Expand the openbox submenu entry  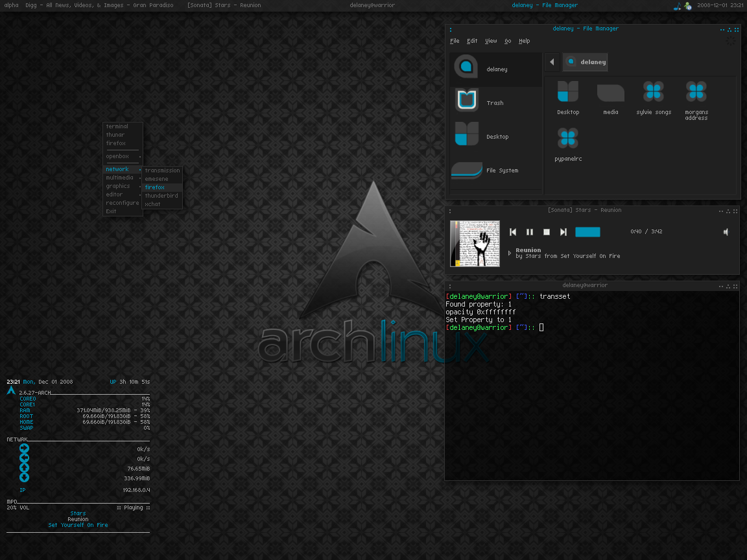coord(123,156)
